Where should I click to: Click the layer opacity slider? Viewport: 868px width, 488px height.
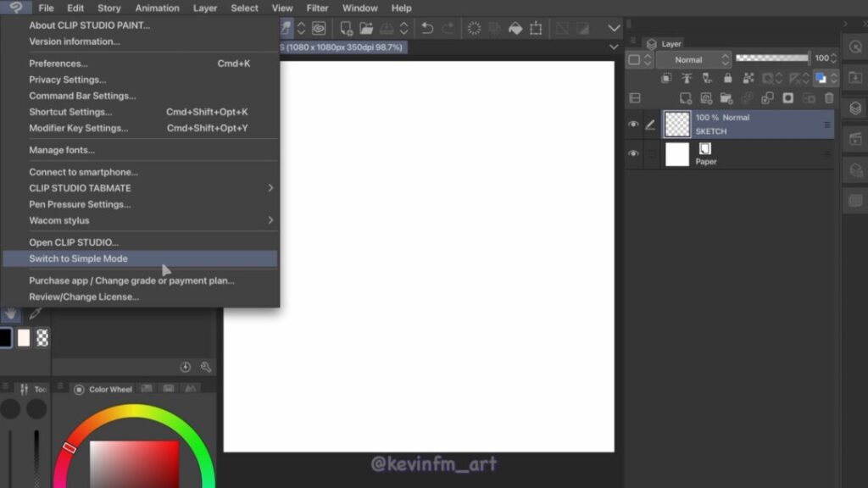pyautogui.click(x=771, y=58)
